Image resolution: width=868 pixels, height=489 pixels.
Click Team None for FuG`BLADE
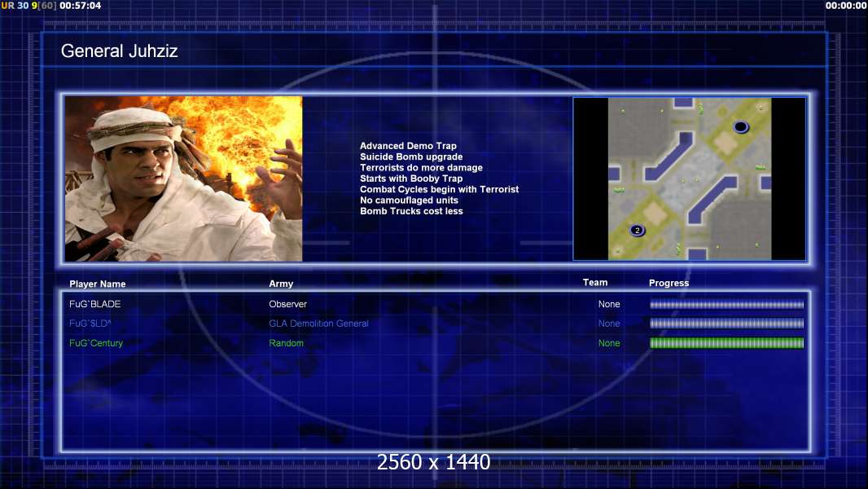[x=609, y=304]
